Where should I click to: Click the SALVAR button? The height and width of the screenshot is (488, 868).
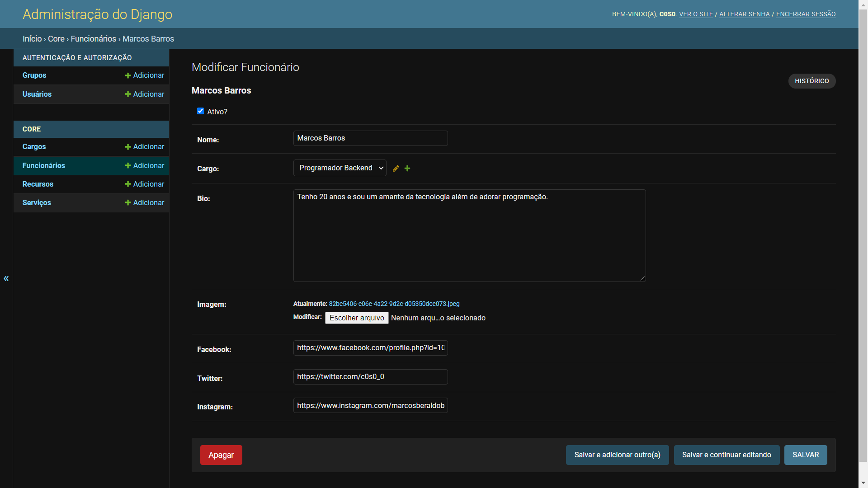pyautogui.click(x=806, y=455)
